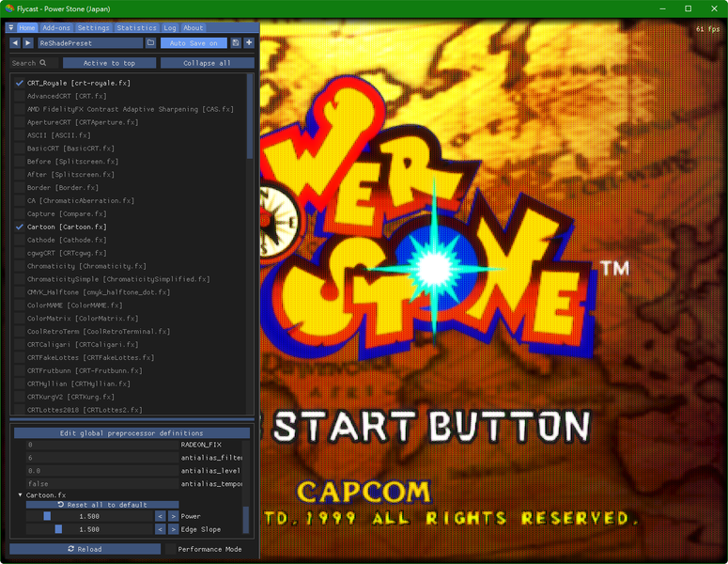Image resolution: width=728 pixels, height=564 pixels.
Task: Click the antialias_level value field
Action: pyautogui.click(x=101, y=471)
